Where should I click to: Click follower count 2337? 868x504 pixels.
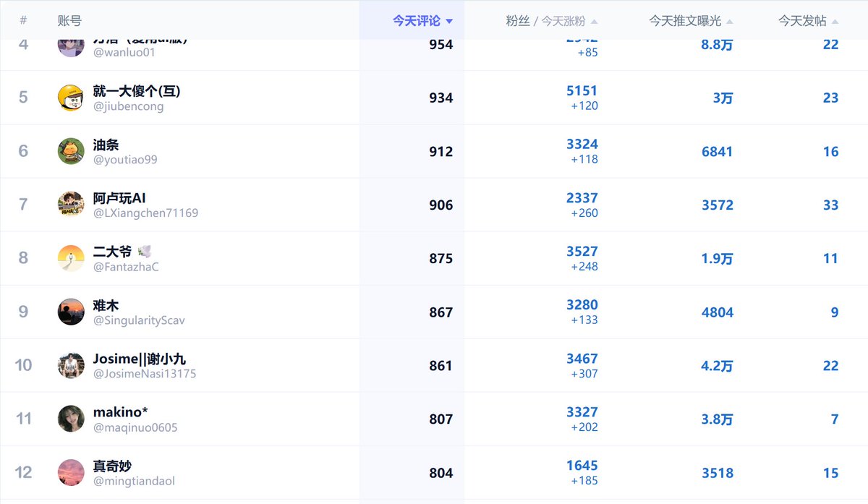582,198
